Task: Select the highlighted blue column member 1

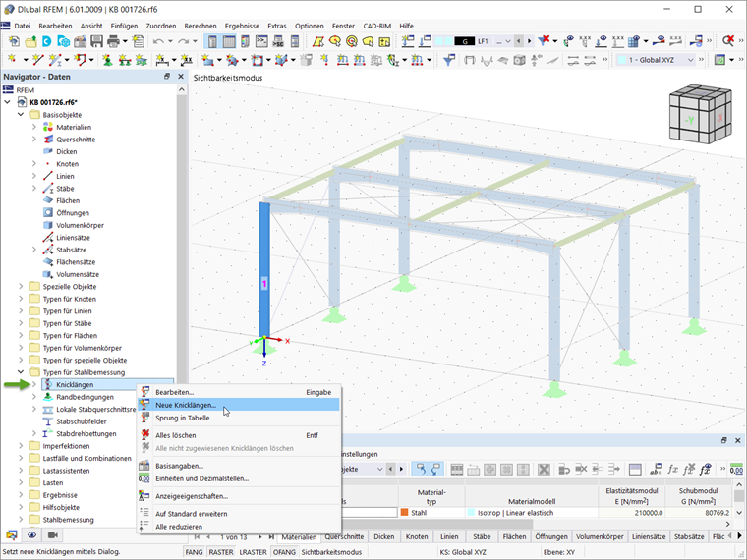Action: [264, 269]
